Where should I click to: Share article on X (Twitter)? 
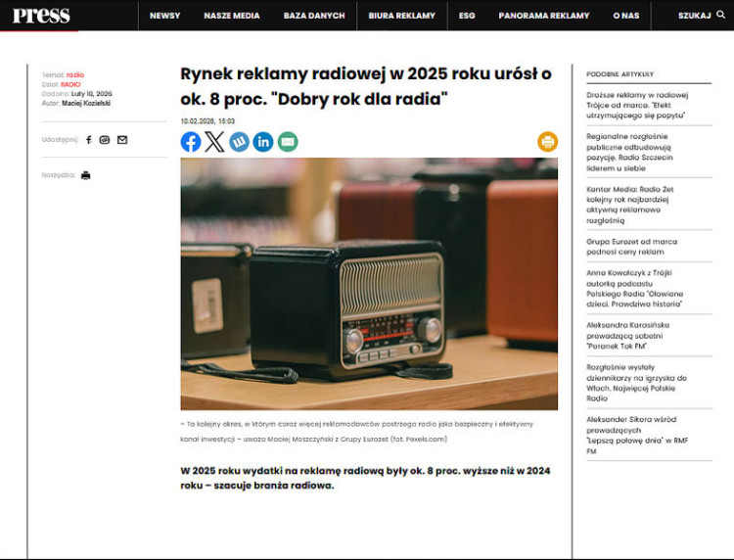(214, 142)
